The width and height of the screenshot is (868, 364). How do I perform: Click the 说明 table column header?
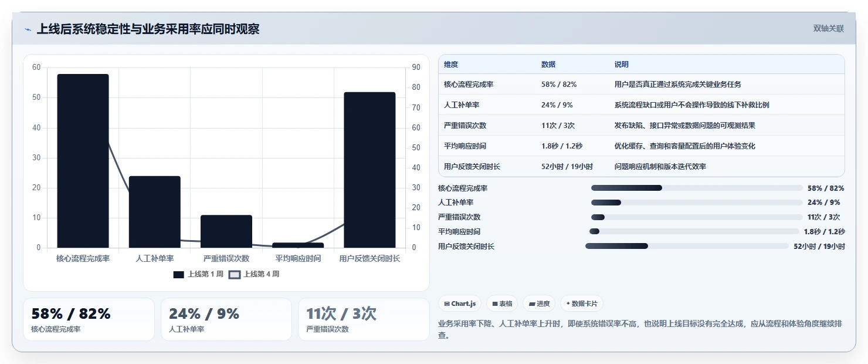[x=622, y=65]
